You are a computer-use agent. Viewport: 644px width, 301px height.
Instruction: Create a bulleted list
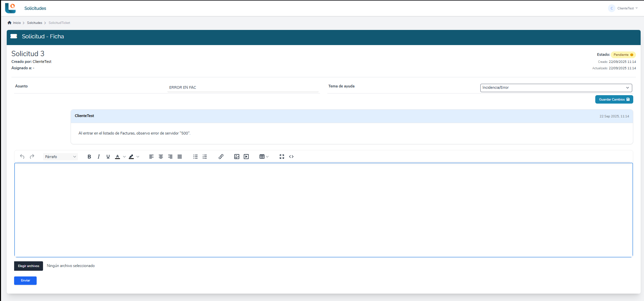195,157
